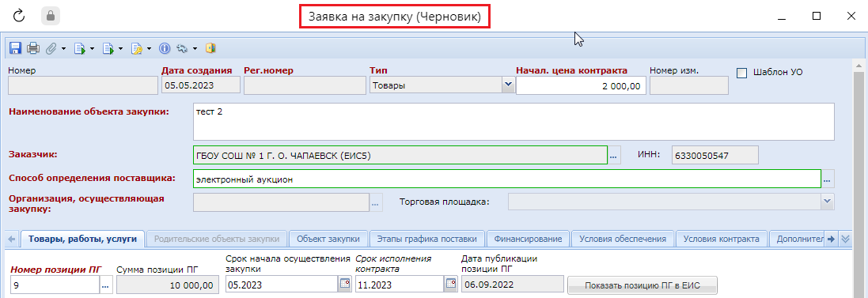Click first document with green arrow icon

click(x=80, y=49)
